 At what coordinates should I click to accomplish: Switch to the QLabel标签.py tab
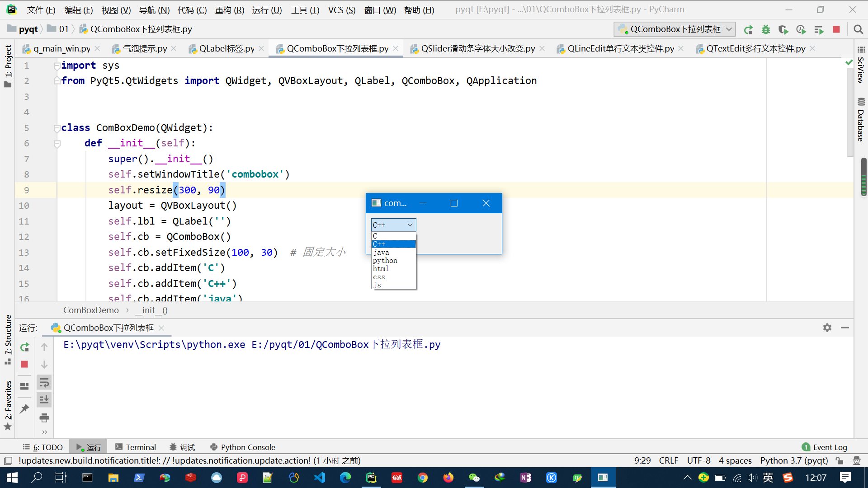[x=226, y=49]
